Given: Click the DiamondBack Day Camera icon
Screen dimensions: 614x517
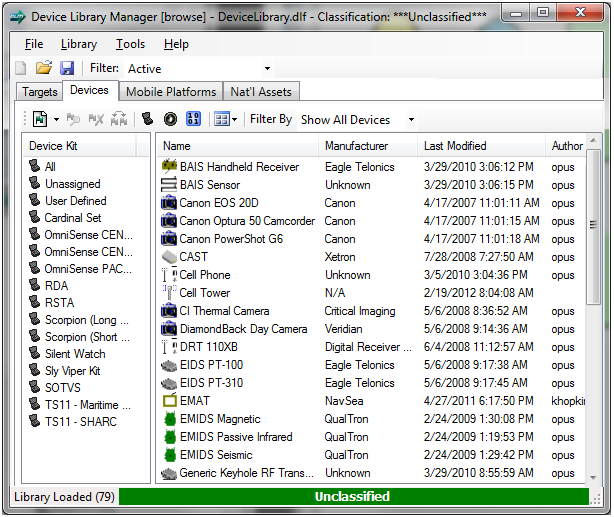Looking at the screenshot, I should 169,329.
